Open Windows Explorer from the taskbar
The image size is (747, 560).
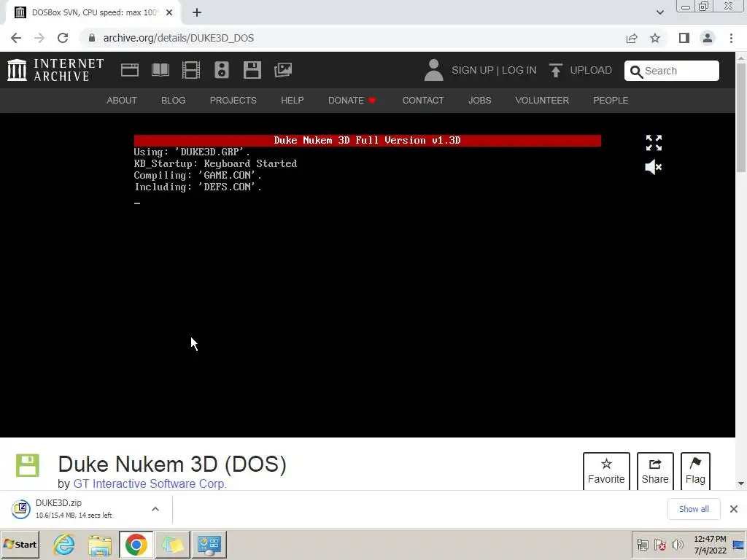tap(99, 545)
